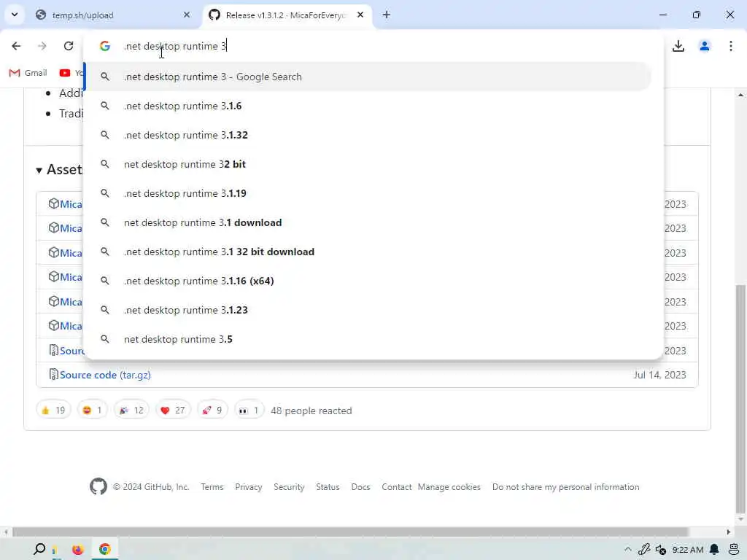747x560 pixels.
Task: Select suggestion 'net desktop runtime 3.5'
Action: 368,339
